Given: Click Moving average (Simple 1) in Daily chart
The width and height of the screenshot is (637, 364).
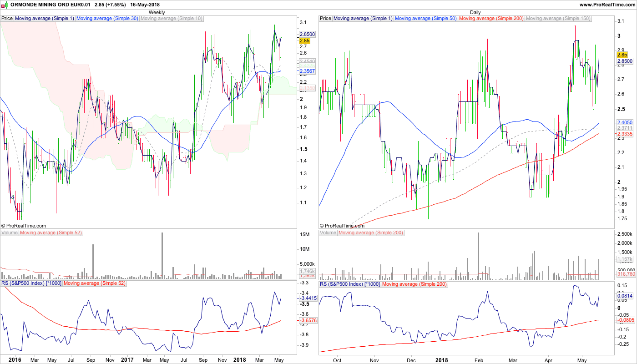Looking at the screenshot, I should tap(363, 19).
